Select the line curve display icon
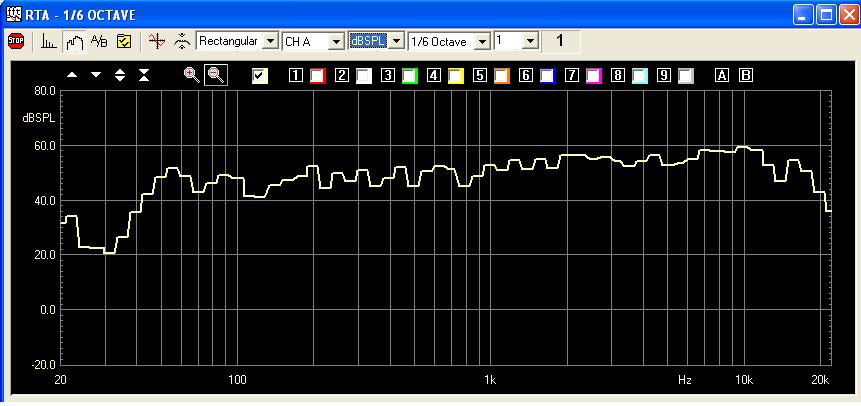 point(74,41)
